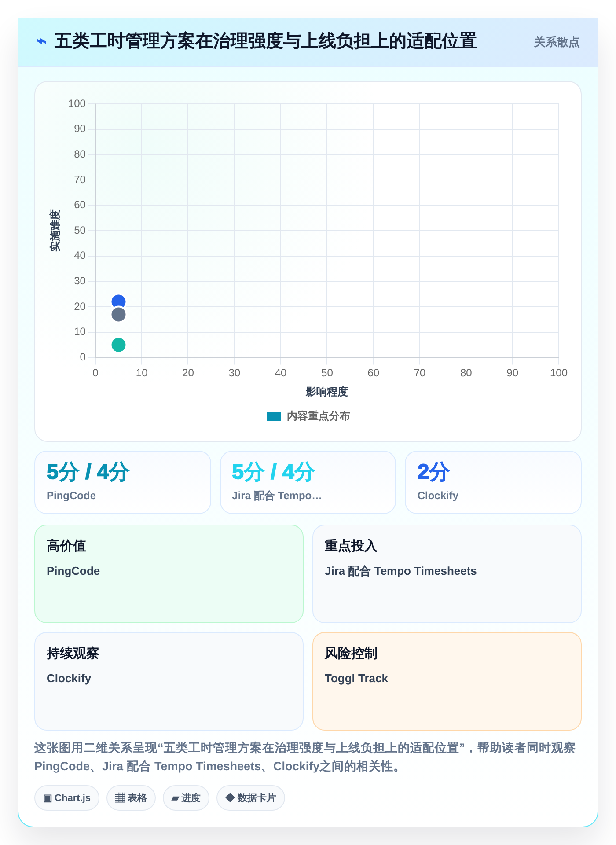Click Toggl Track text in 风险控制 card
This screenshot has width=616, height=845.
tap(356, 678)
